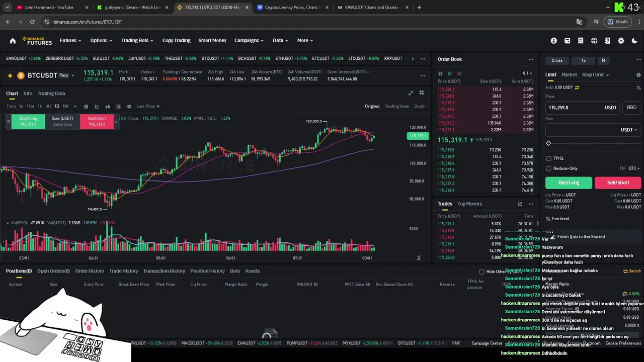This screenshot has width=644, height=362.
Task: Favorite BTCUSDT with the star icon
Action: 10,75
